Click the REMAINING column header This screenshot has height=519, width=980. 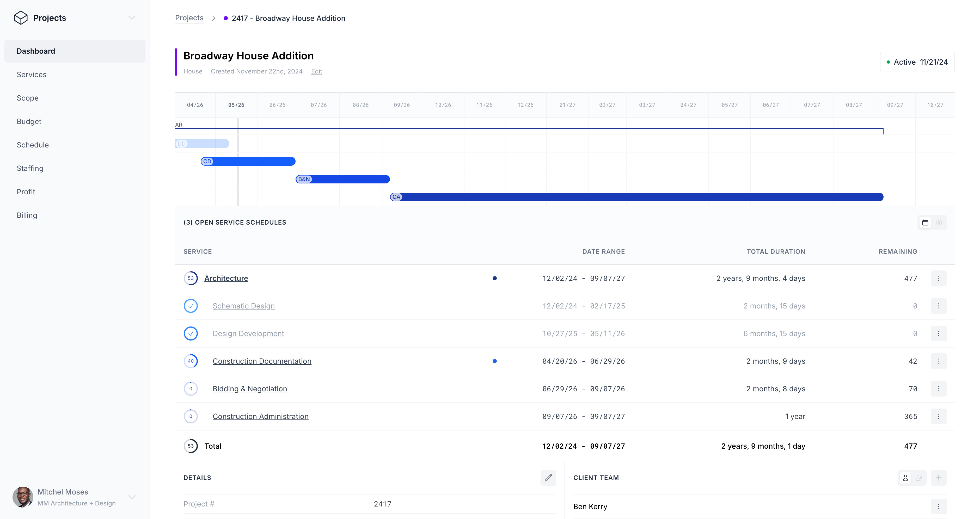898,252
